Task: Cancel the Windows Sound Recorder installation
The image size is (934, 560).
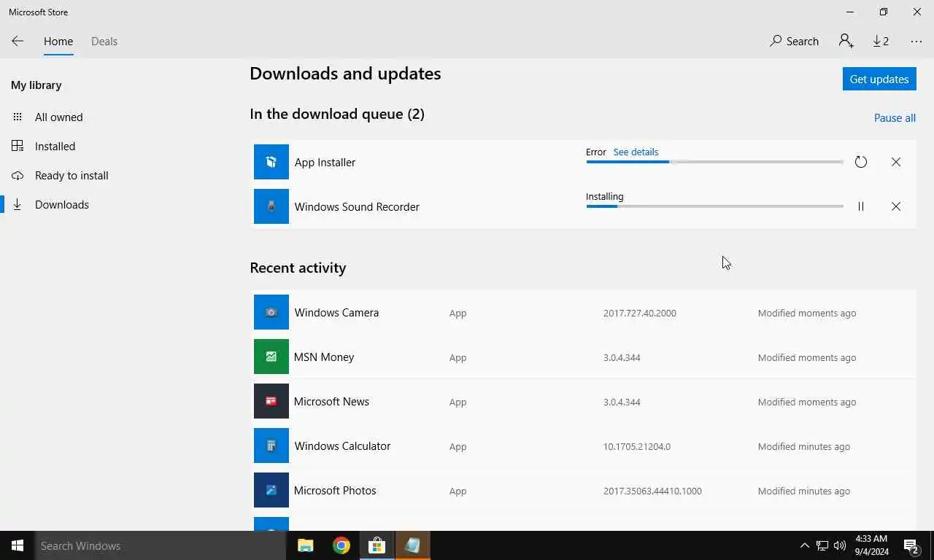Action: pyautogui.click(x=896, y=206)
